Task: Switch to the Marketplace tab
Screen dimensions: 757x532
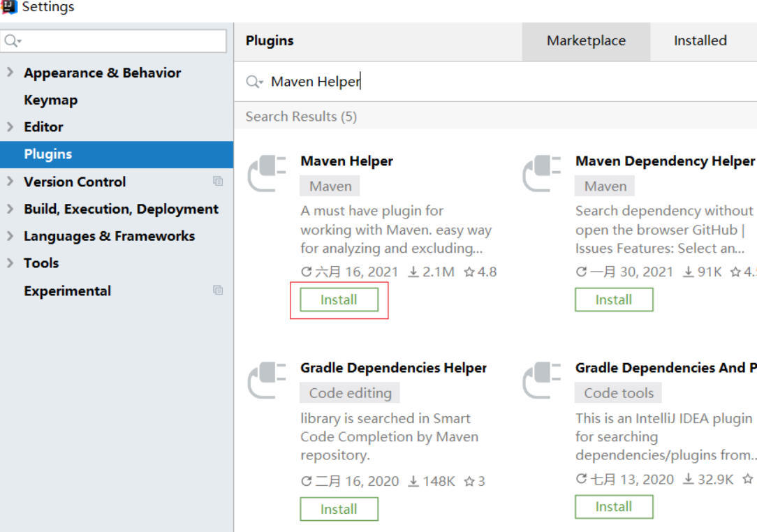Action: 586,41
